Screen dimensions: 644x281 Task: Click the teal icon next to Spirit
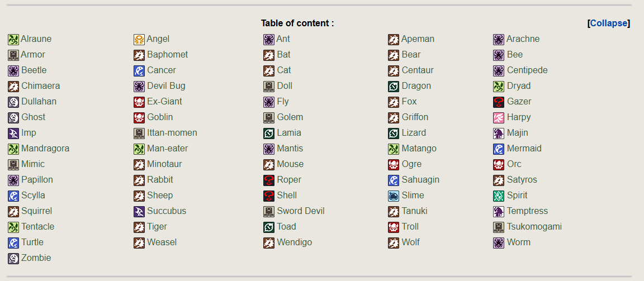point(499,196)
